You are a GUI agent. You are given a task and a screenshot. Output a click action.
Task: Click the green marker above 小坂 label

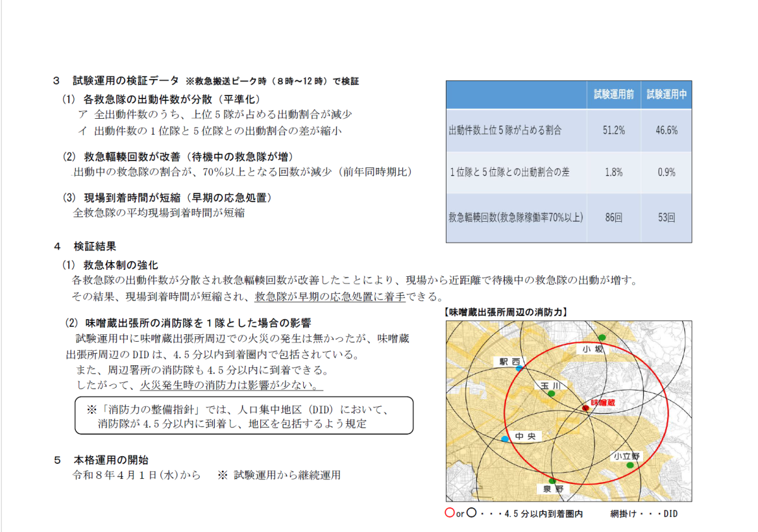pyautogui.click(x=602, y=337)
